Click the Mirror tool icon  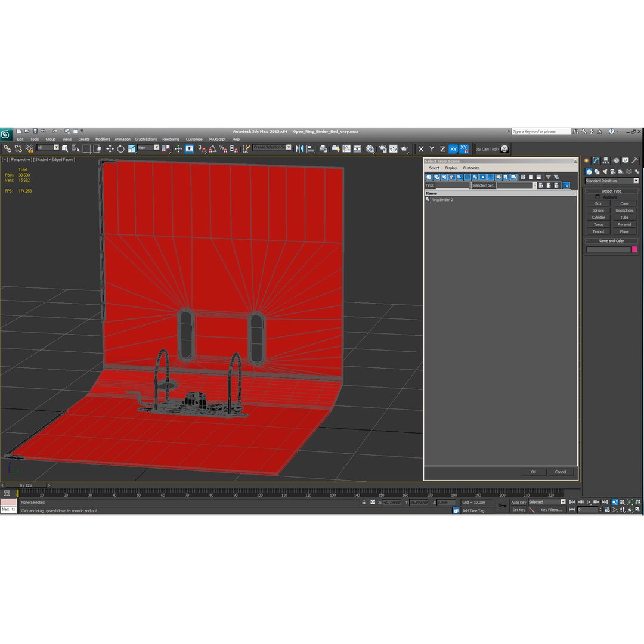pyautogui.click(x=299, y=149)
